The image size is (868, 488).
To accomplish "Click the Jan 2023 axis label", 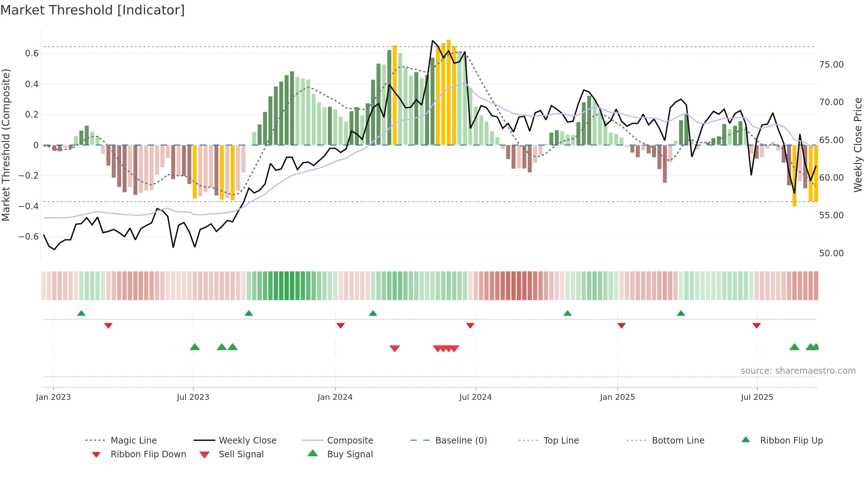I will pos(54,397).
